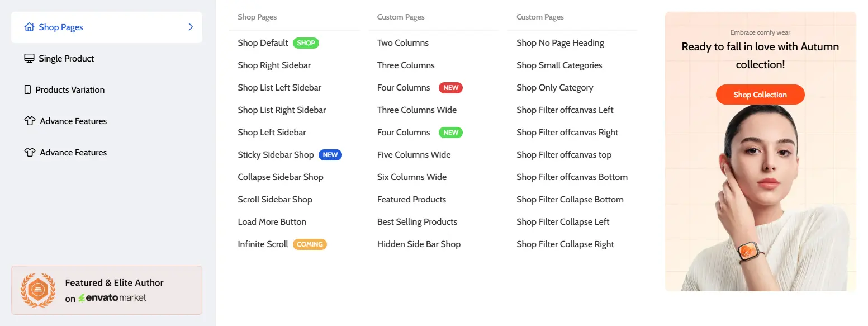The height and width of the screenshot is (326, 868).
Task: Click the home icon beside Shop Pages
Action: point(30,27)
